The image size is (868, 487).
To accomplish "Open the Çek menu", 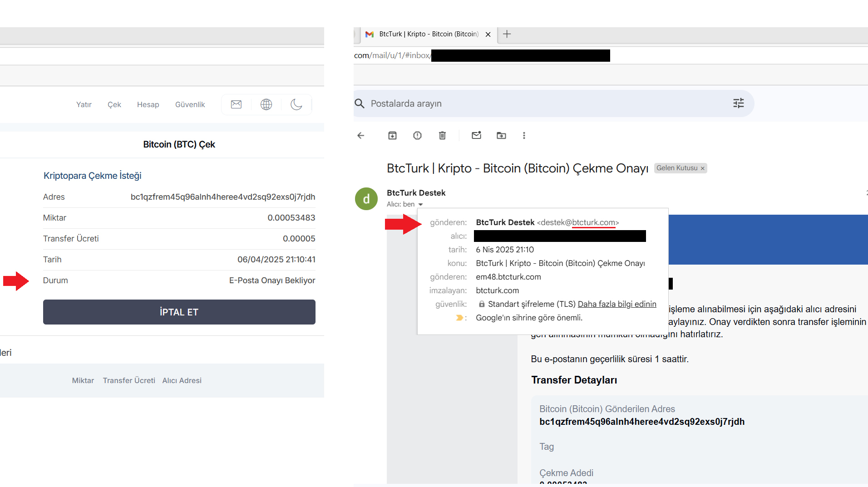I will click(114, 105).
